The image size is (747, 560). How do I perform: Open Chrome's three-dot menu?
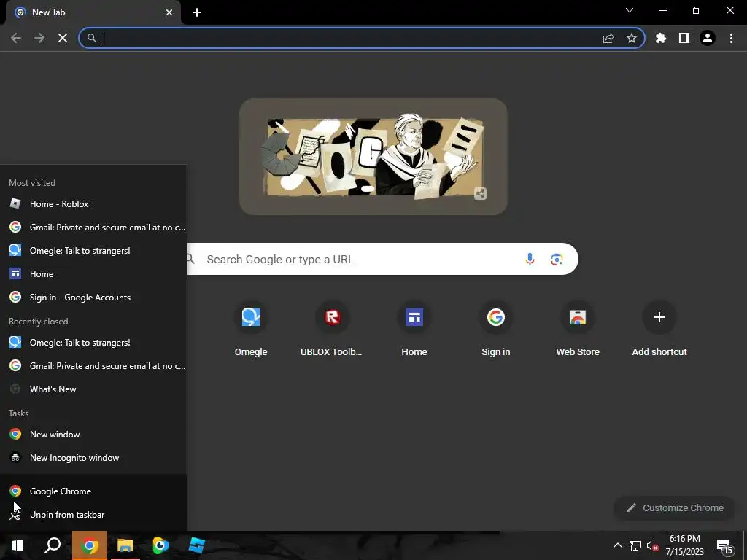(x=731, y=38)
